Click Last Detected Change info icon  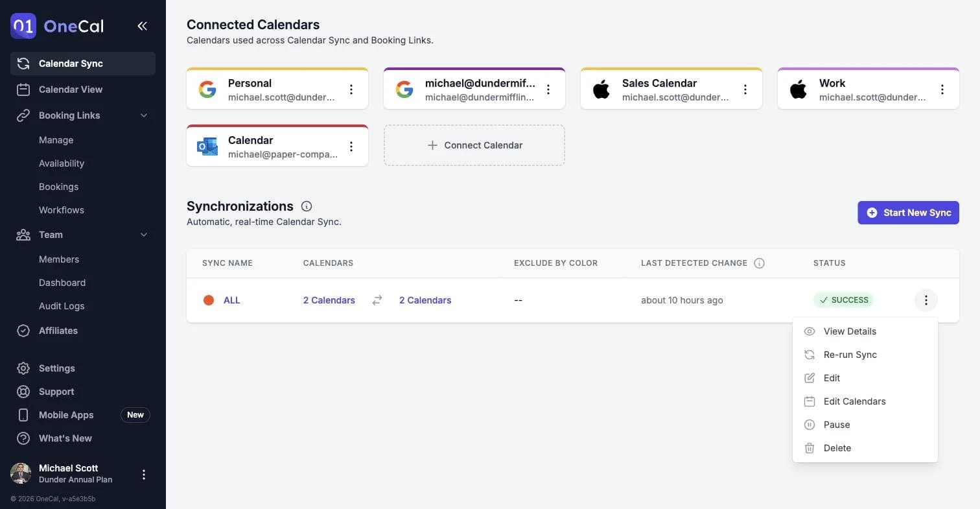[x=760, y=263]
